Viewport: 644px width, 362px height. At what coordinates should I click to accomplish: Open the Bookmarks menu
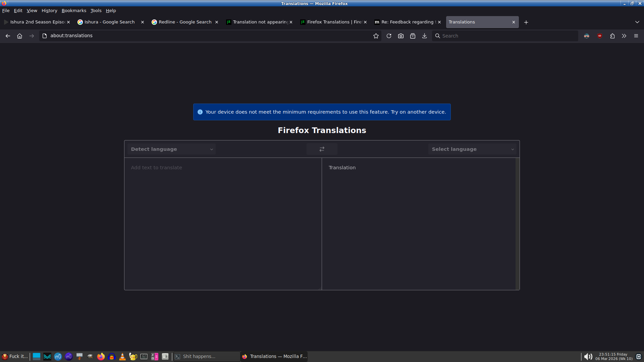click(x=74, y=11)
